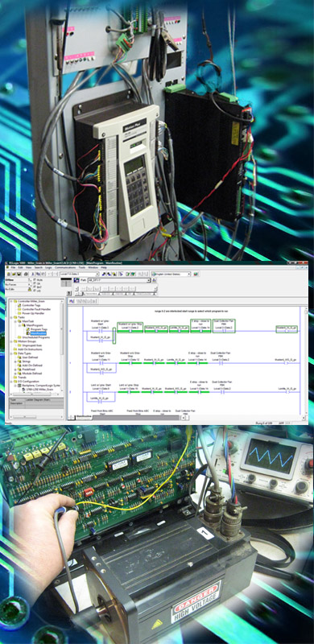Screen dimensions: 314x644
Task: Click the Print toolbar icon
Action: [26, 274]
